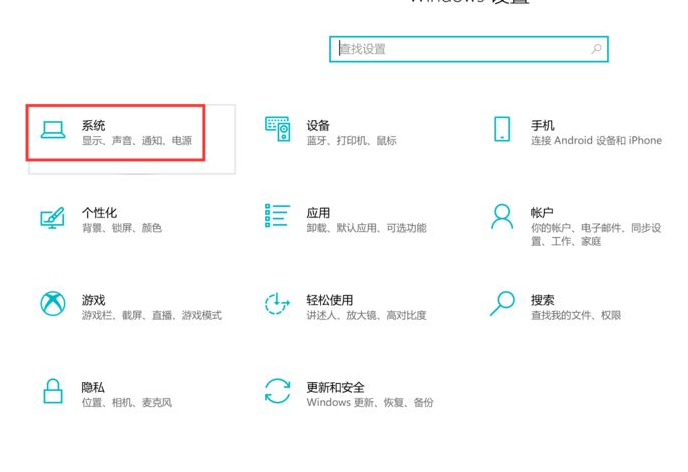Click the 应用 list icon
Viewport: 688px width, 472px height.
[x=277, y=216]
